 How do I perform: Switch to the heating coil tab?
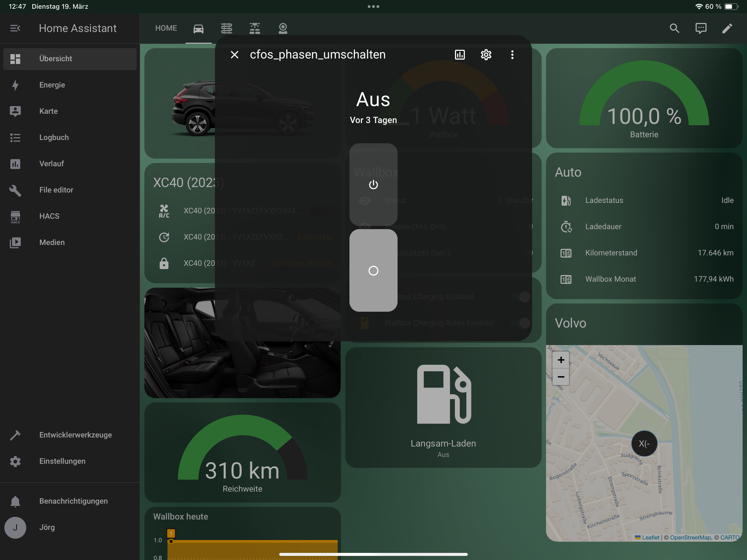[227, 29]
